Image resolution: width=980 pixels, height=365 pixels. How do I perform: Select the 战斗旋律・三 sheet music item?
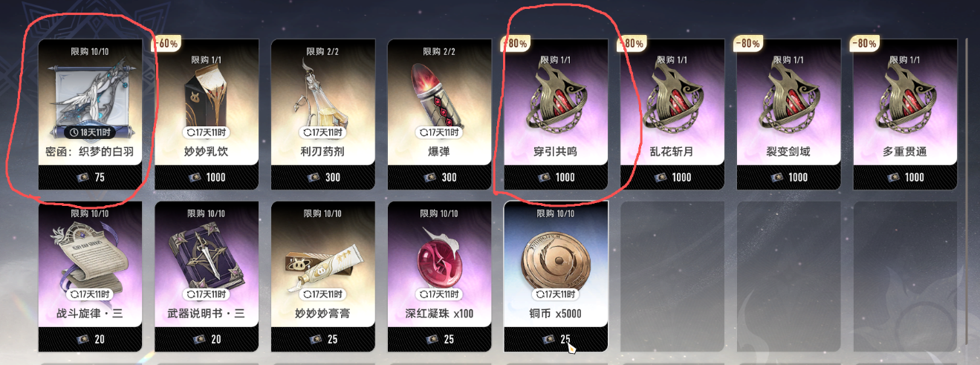pyautogui.click(x=90, y=277)
